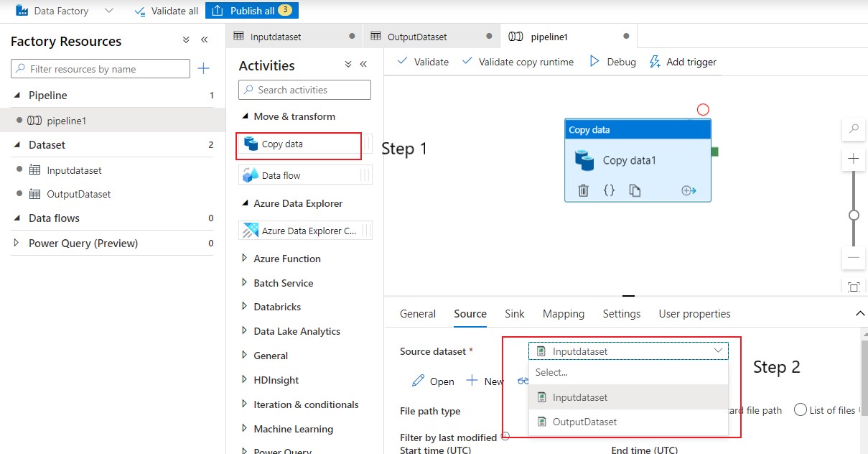Open the Source properties tab
The image size is (868, 454).
470,314
